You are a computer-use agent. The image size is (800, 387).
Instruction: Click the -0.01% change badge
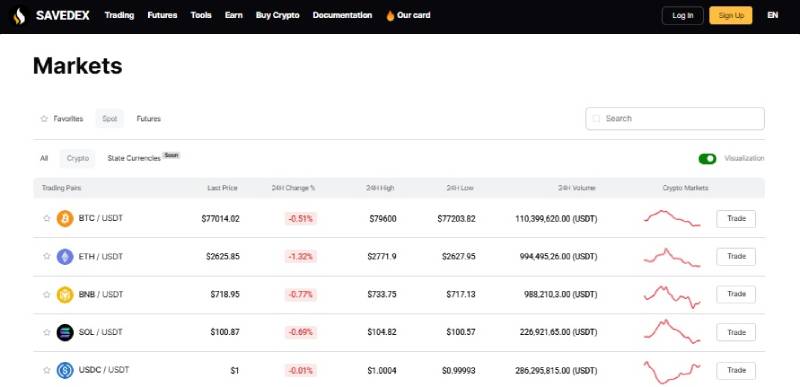(301, 370)
